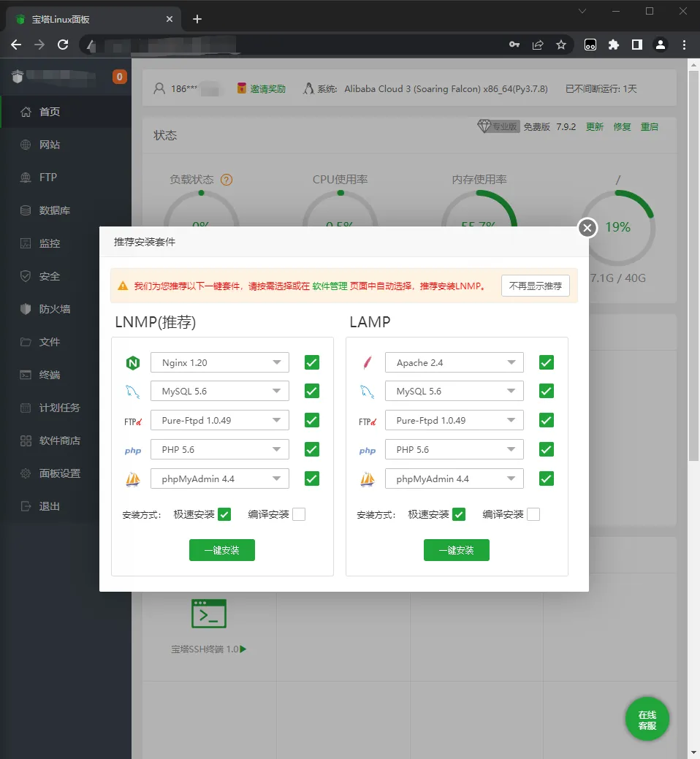700x759 pixels.
Task: Uncheck the LNMP Pure-Ftpd checkbox
Action: 312,420
